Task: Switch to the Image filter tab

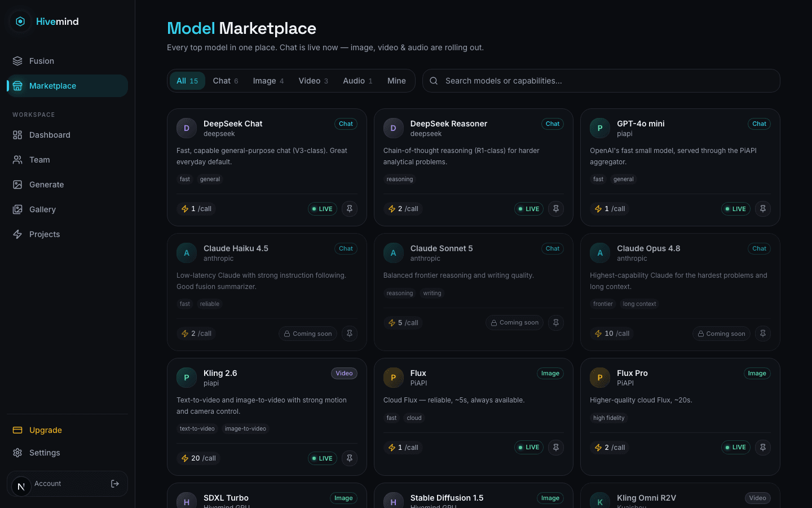Action: click(x=268, y=81)
